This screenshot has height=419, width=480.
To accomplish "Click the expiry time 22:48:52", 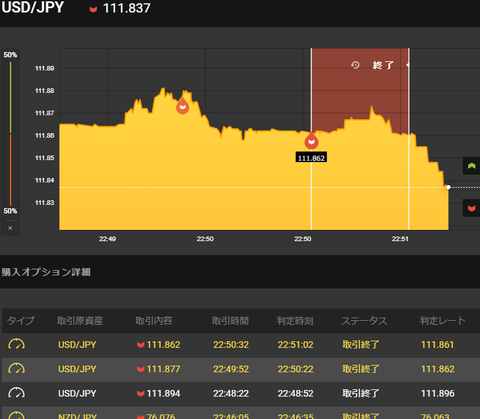I will point(296,393).
